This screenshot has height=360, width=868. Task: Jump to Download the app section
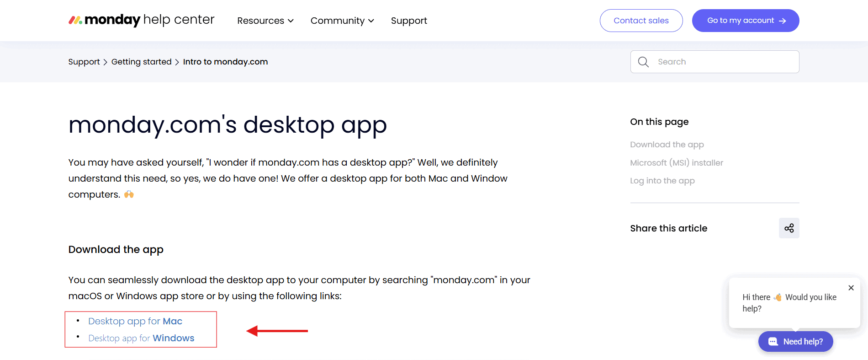click(x=667, y=145)
